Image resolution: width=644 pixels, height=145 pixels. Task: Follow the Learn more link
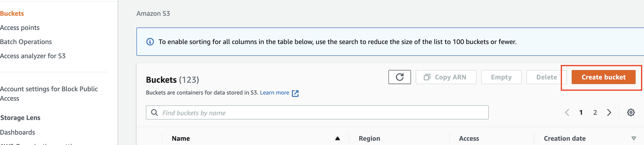pyautogui.click(x=274, y=93)
